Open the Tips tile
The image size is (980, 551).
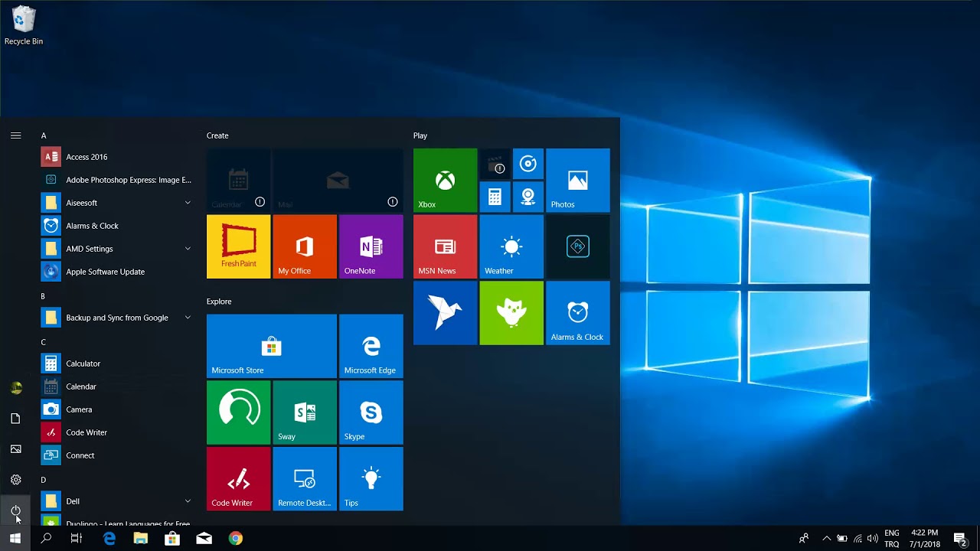371,479
